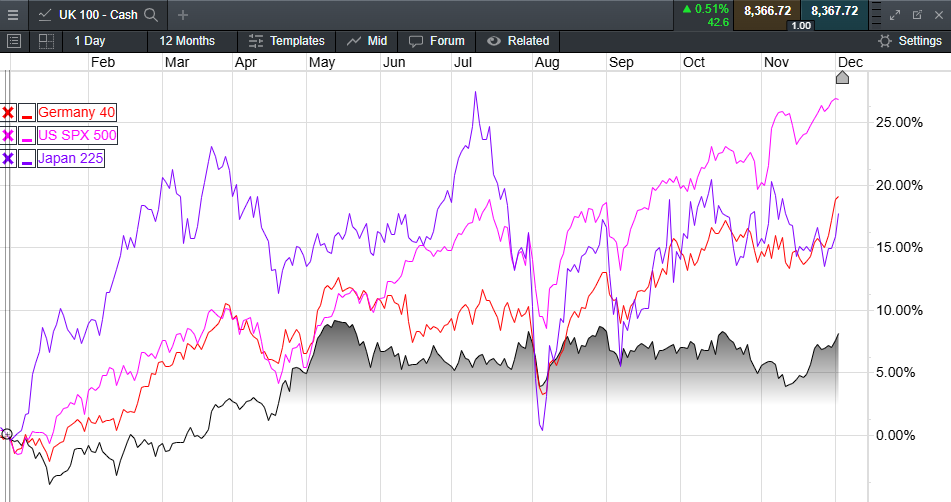951x502 pixels.
Task: Click the Germany 40 legend label
Action: pyautogui.click(x=76, y=113)
